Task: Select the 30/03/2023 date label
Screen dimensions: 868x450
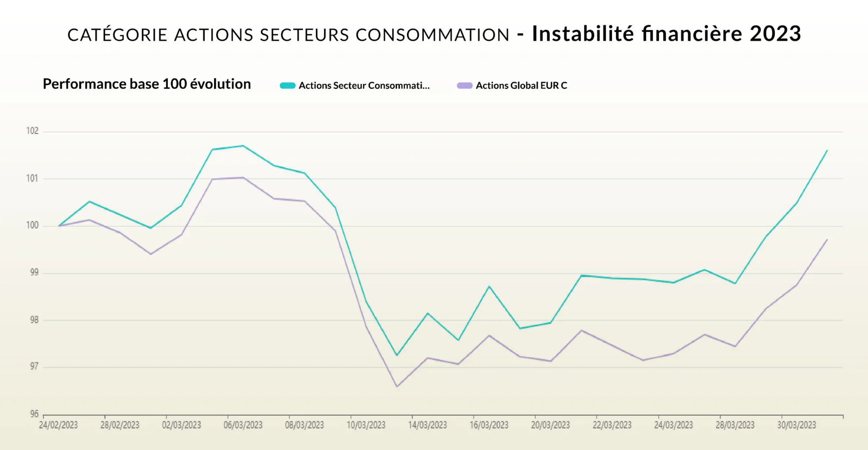Action: 796,425
